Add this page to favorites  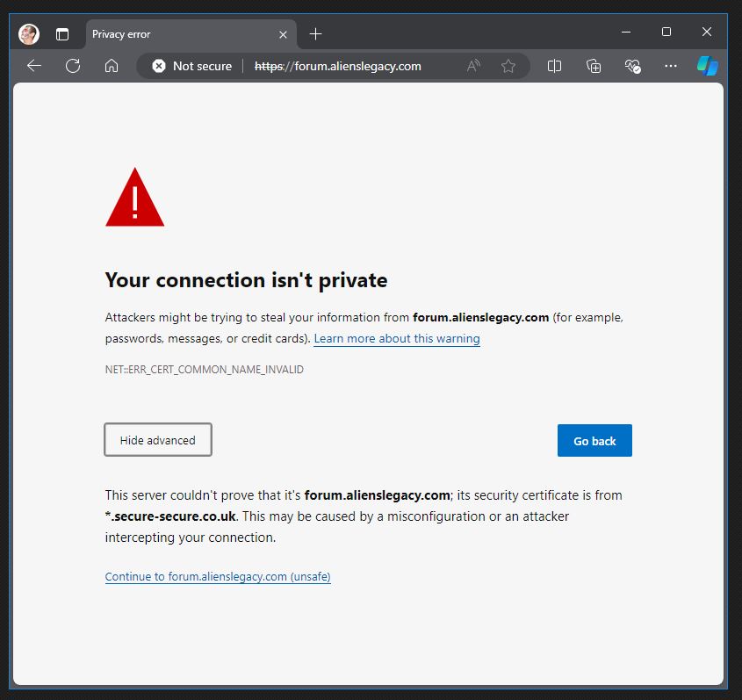[x=508, y=66]
